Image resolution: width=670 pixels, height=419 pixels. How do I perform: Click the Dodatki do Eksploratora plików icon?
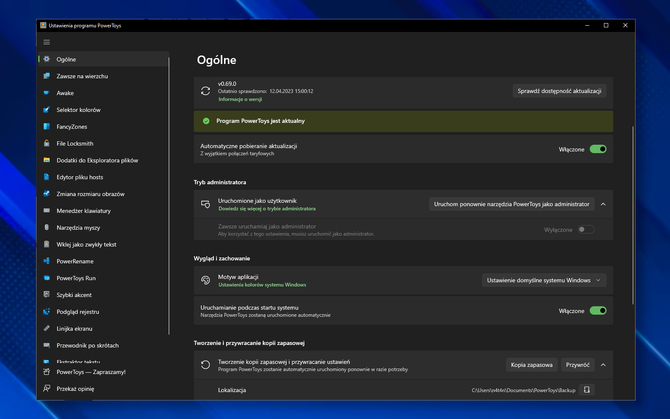47,160
